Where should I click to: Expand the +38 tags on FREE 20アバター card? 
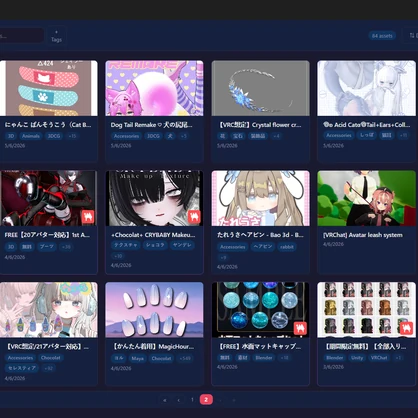click(x=66, y=247)
